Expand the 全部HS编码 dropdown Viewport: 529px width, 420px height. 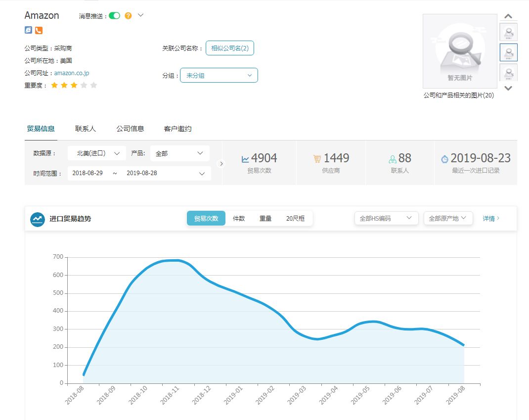tap(386, 218)
